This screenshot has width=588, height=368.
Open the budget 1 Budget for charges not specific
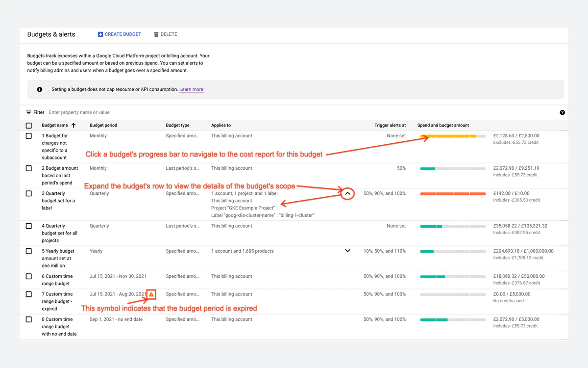pyautogui.click(x=55, y=147)
